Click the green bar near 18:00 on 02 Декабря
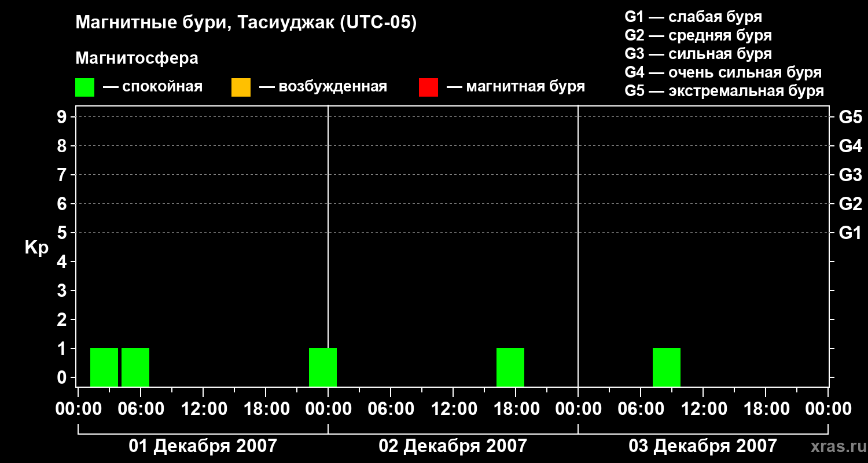 tap(510, 367)
